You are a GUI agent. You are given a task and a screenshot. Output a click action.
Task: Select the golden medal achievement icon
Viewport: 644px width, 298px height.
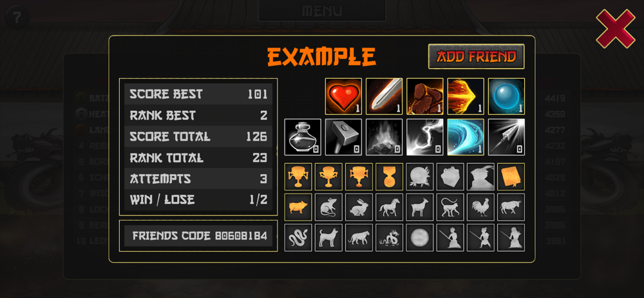coord(390,177)
